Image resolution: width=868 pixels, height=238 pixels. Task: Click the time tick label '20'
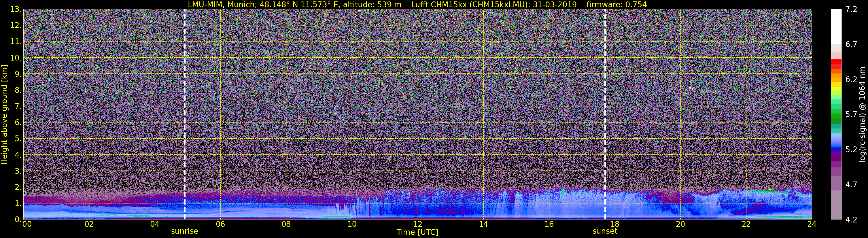(680, 224)
